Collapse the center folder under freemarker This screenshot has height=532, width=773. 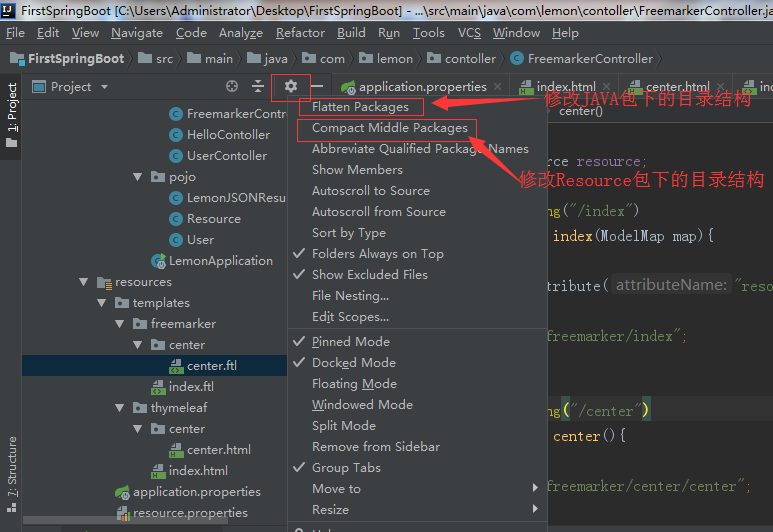[138, 345]
